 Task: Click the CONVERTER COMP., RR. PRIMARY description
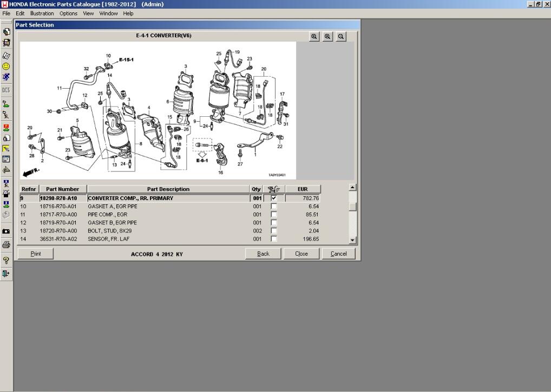point(130,198)
